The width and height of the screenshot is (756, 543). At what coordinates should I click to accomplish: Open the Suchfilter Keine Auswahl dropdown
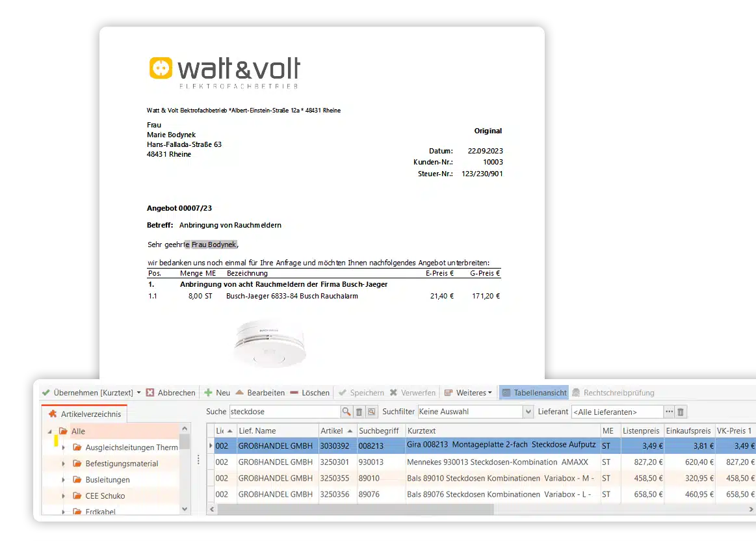point(528,412)
